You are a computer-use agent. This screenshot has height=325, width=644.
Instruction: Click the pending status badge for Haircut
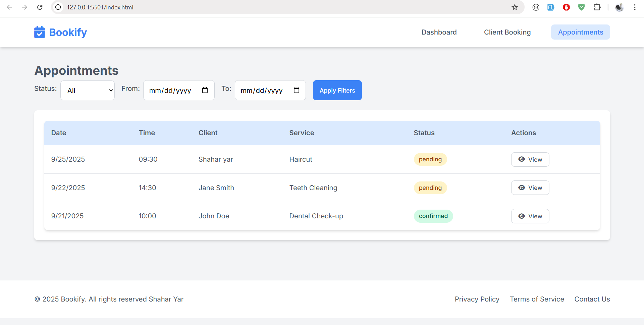pos(430,159)
